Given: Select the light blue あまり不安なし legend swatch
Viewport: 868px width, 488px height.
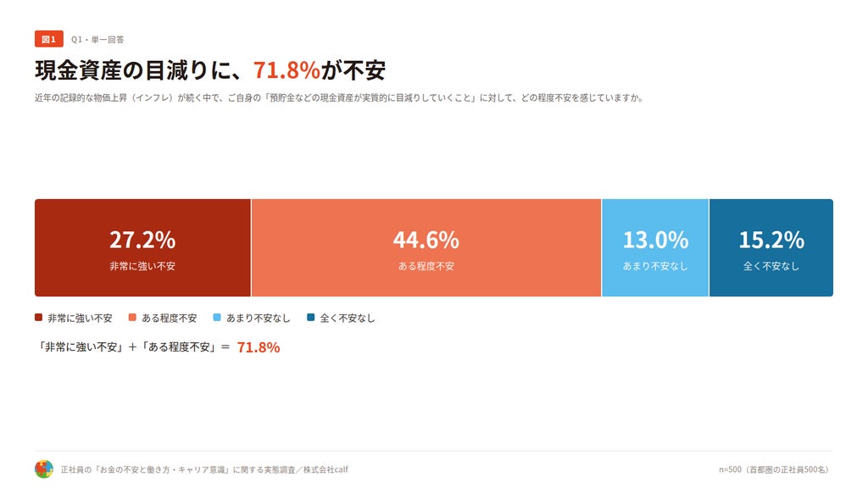Looking at the screenshot, I should click(217, 318).
